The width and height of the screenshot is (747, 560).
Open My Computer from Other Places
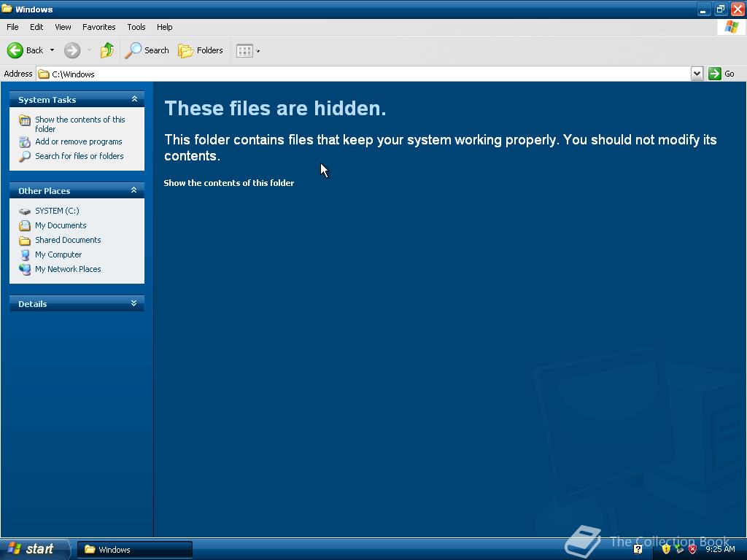click(58, 254)
